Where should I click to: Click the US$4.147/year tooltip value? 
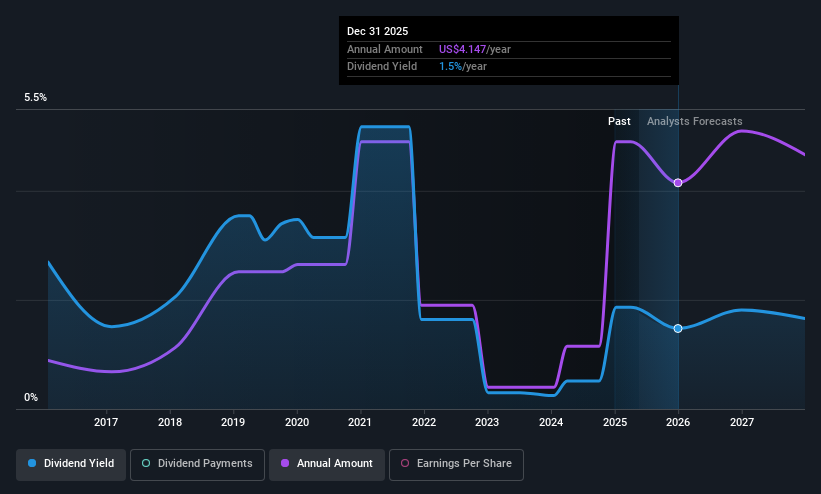474,49
